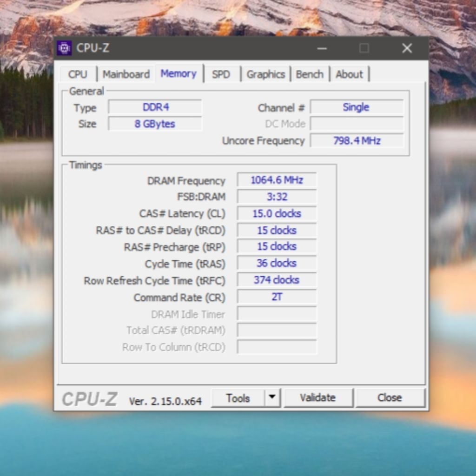Open the SPD tab
Image resolution: width=476 pixels, height=476 pixels.
[222, 74]
